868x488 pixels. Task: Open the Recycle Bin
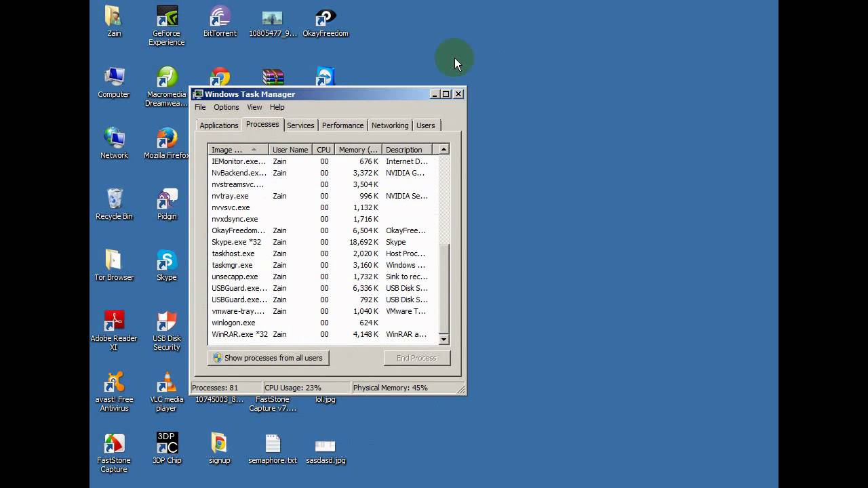click(x=114, y=205)
